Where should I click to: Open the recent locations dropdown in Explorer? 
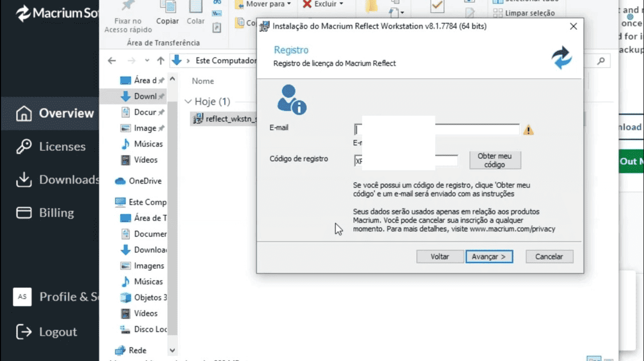pos(147,61)
